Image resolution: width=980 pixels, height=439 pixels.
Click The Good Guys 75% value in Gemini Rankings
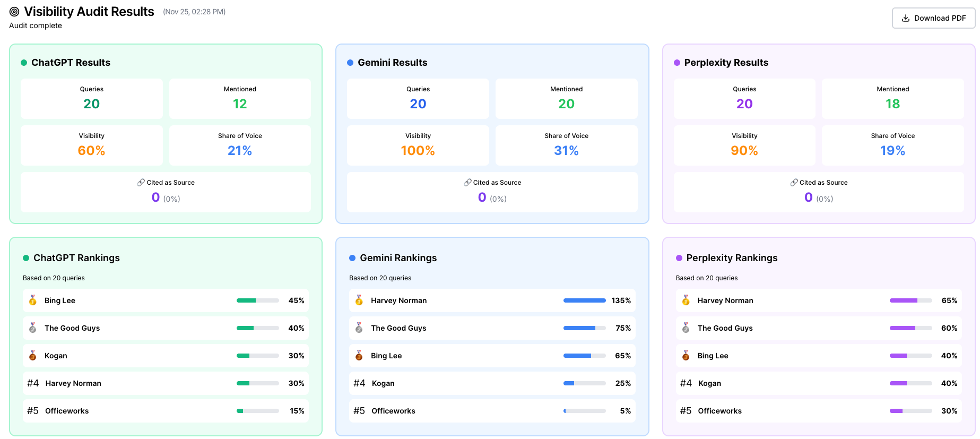coord(623,328)
